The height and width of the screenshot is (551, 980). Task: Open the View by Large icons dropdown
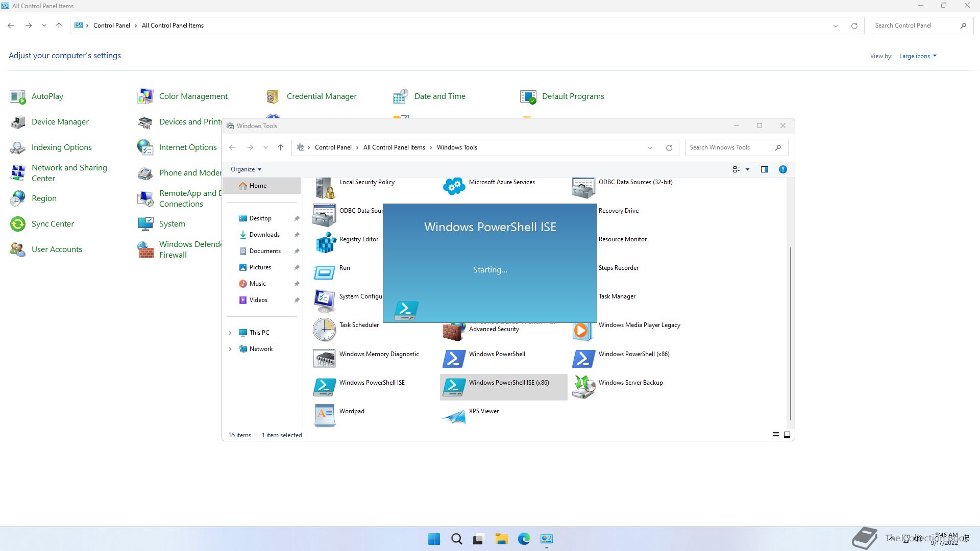[918, 56]
